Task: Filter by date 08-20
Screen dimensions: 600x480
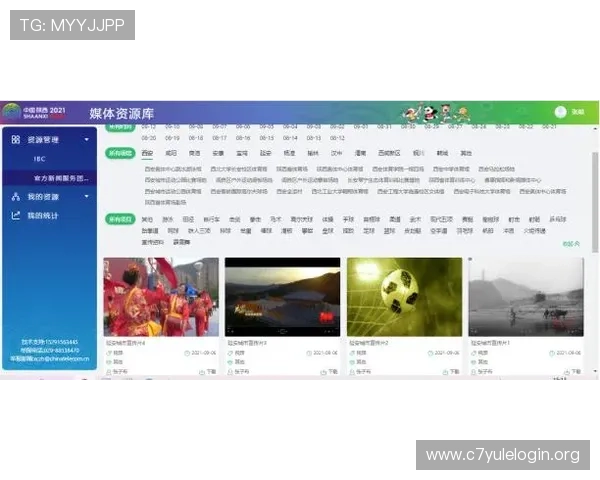Action: pyautogui.click(x=148, y=138)
